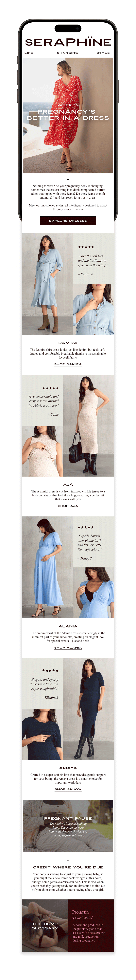
Task: Click the red floral dress hero image
Action: tap(68, 115)
